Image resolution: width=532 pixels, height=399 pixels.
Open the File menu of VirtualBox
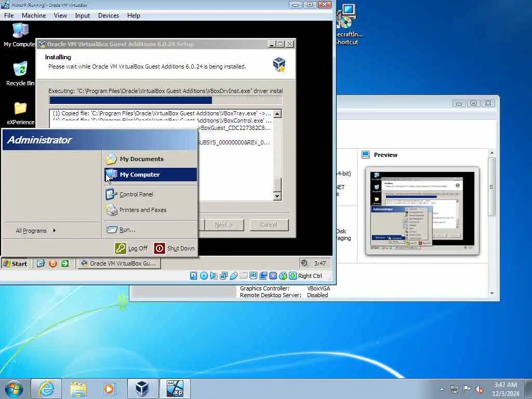click(x=9, y=16)
